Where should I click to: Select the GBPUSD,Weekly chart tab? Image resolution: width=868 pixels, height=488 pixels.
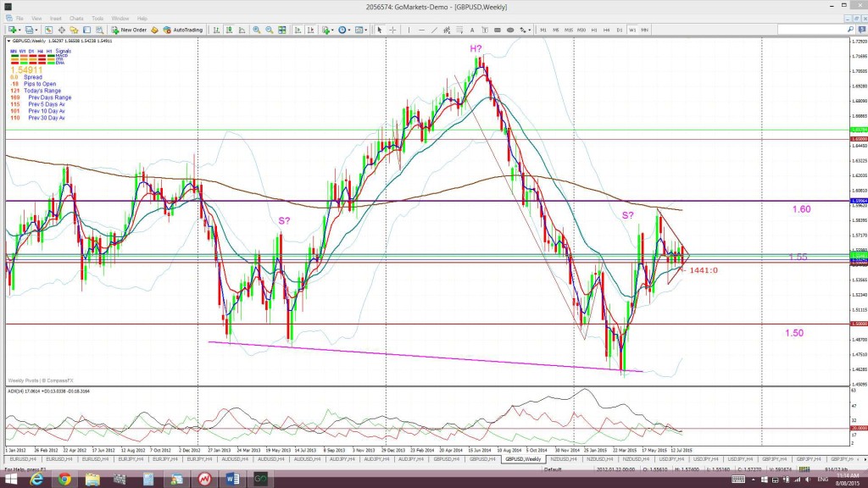pos(522,459)
